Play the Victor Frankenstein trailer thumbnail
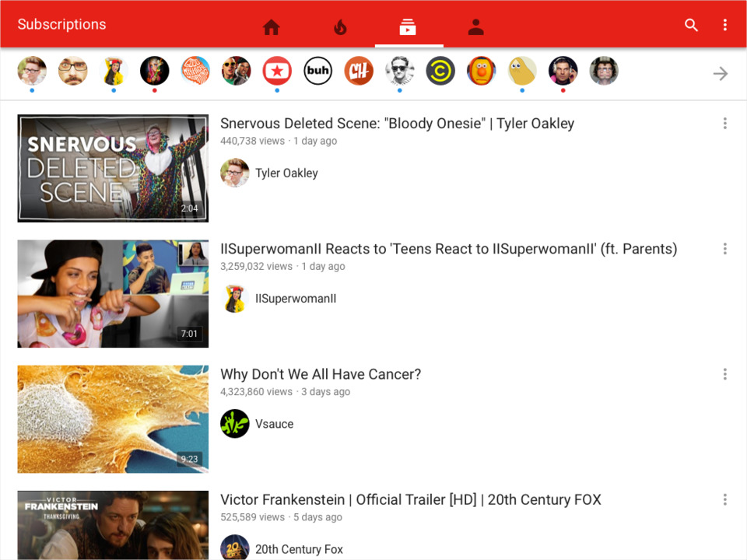 point(113,525)
